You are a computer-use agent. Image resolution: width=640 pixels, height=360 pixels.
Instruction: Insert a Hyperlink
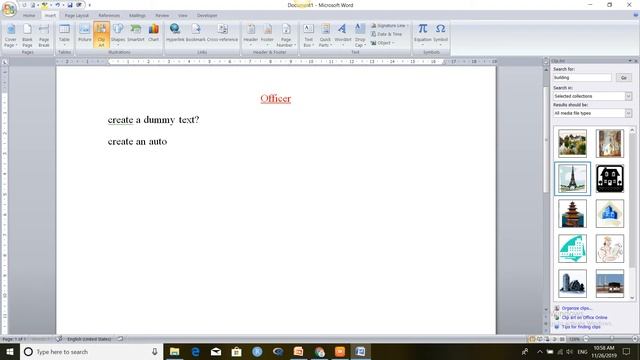click(x=175, y=33)
